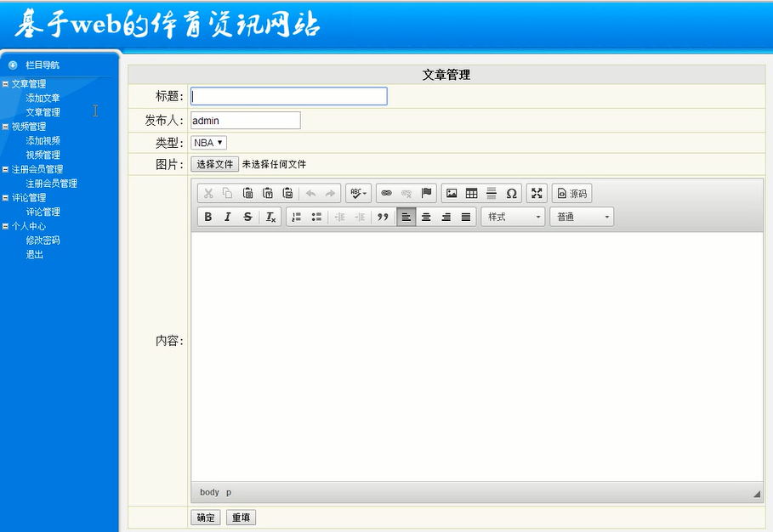Click the Increase Indent icon
Screen dimensions: 773x532
point(360,217)
